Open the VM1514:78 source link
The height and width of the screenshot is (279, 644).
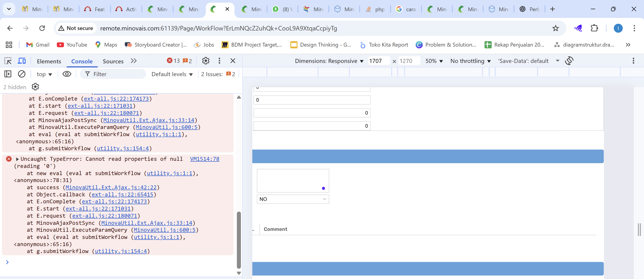click(x=204, y=159)
